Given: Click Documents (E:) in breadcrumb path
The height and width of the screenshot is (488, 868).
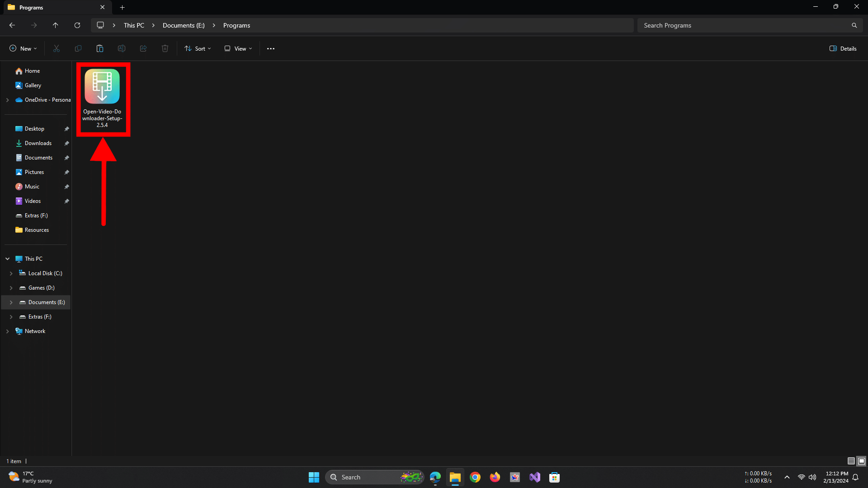Looking at the screenshot, I should [184, 25].
